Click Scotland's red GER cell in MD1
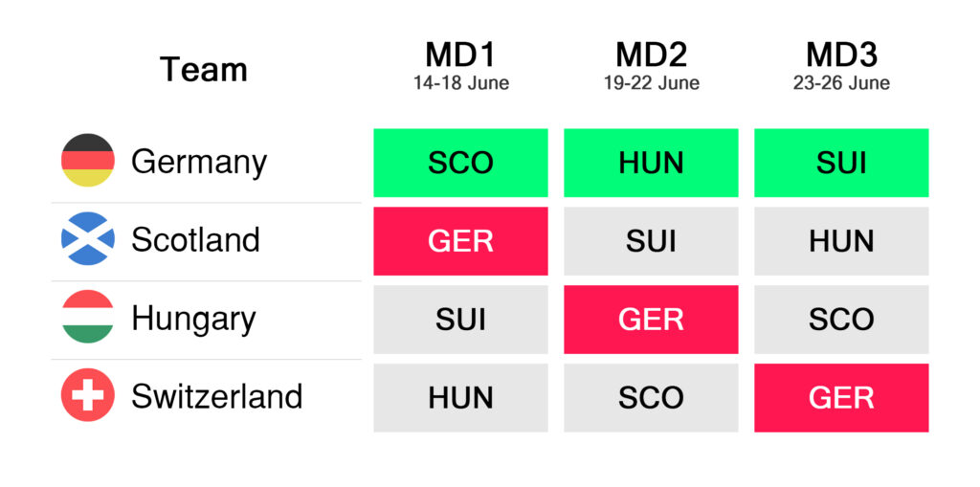This screenshot has width=980, height=487. 460,241
